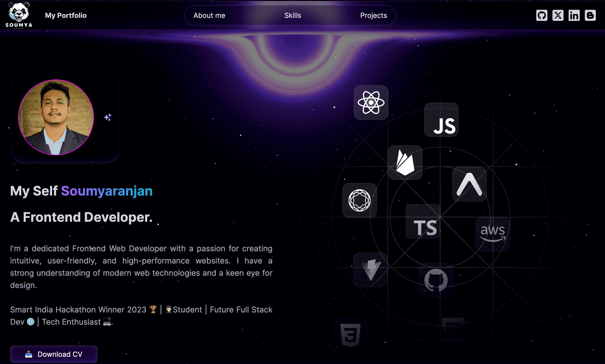605x364 pixels.
Task: Click the lightning bolt skill icon
Action: [371, 270]
